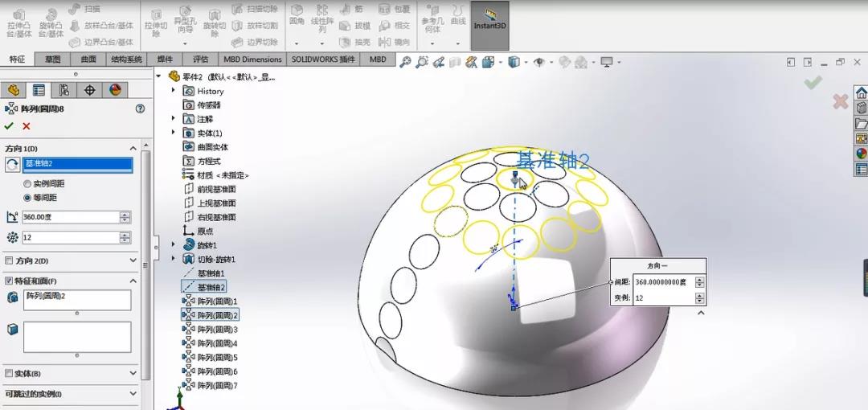Switch to the 曲面 ribbon tab

(88, 59)
